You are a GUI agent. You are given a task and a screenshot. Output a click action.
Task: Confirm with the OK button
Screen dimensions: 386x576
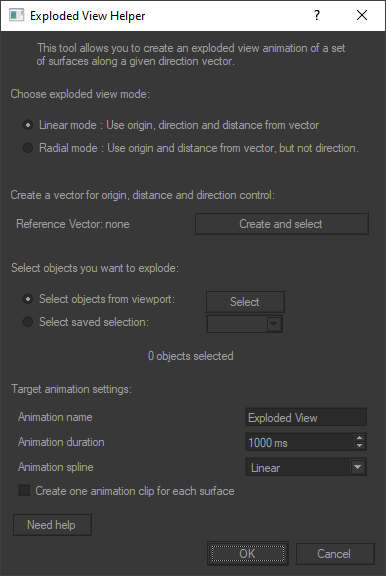click(248, 553)
